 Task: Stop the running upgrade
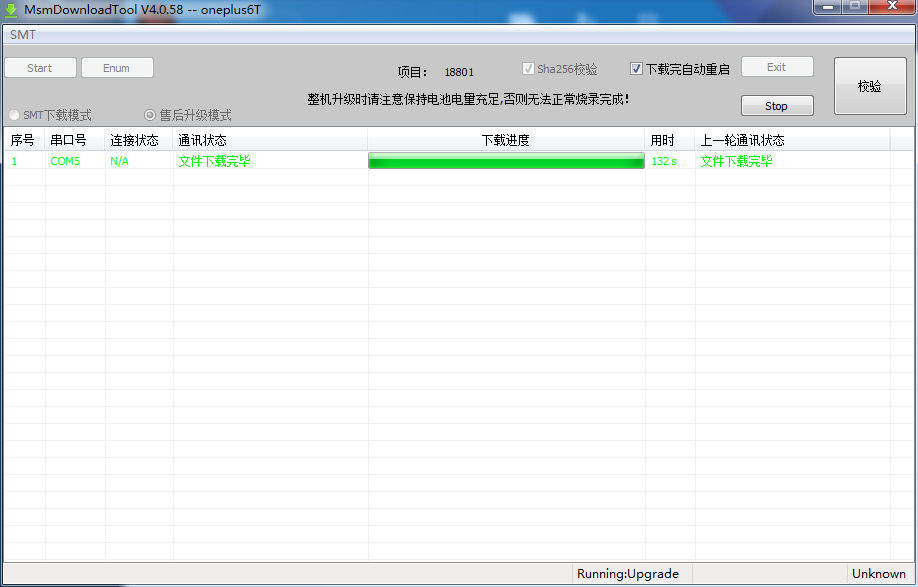(x=777, y=106)
